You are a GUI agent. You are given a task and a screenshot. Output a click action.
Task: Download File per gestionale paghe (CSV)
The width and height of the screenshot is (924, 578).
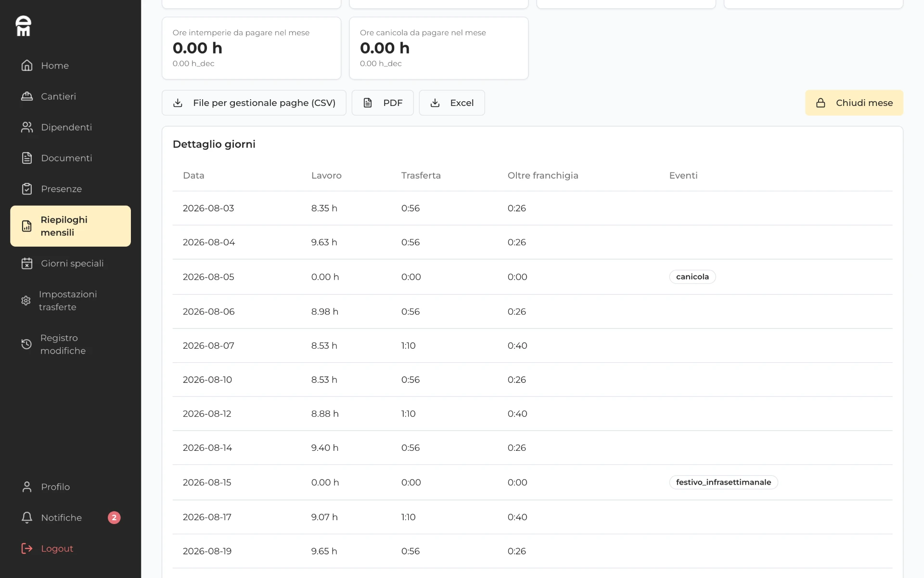pos(254,103)
